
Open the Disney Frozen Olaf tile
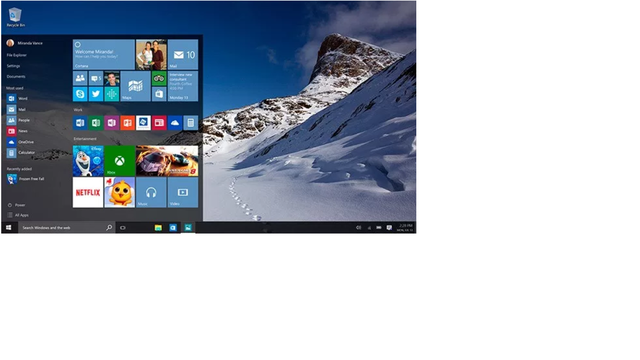pyautogui.click(x=88, y=161)
